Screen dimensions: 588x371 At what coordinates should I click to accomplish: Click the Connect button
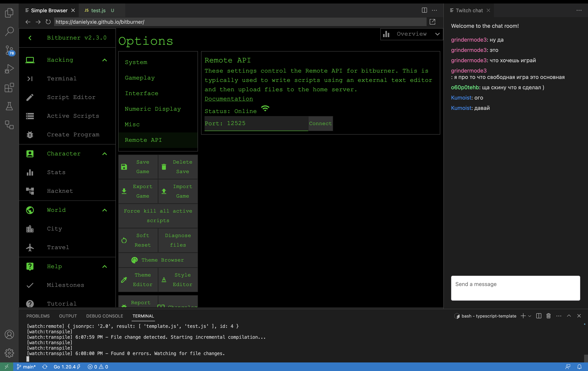click(320, 124)
